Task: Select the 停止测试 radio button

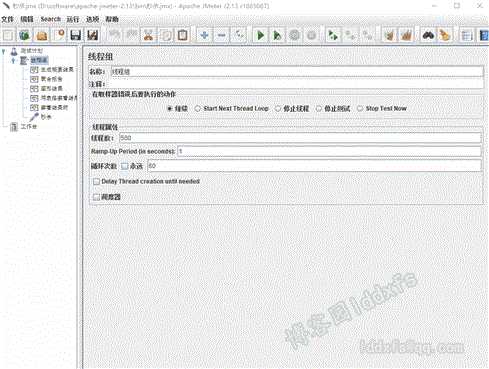Action: [x=319, y=109]
